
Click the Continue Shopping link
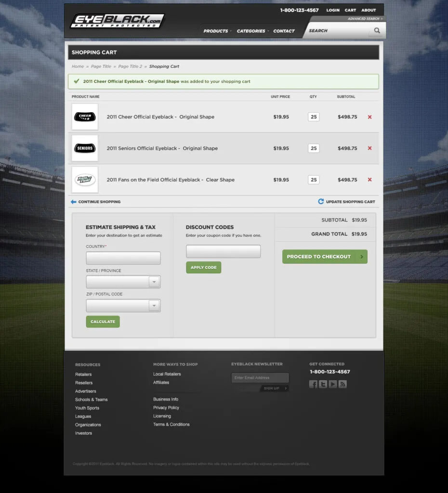(x=96, y=202)
